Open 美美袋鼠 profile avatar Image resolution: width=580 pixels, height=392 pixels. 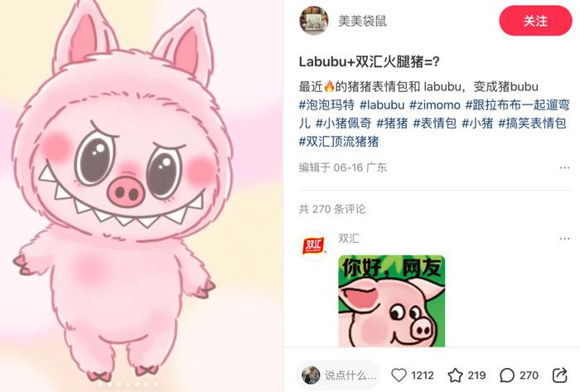click(x=314, y=21)
